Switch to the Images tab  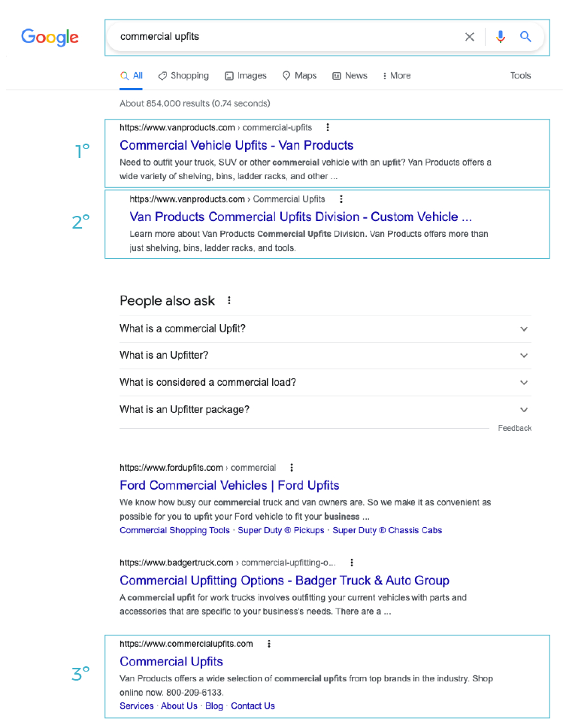[246, 76]
